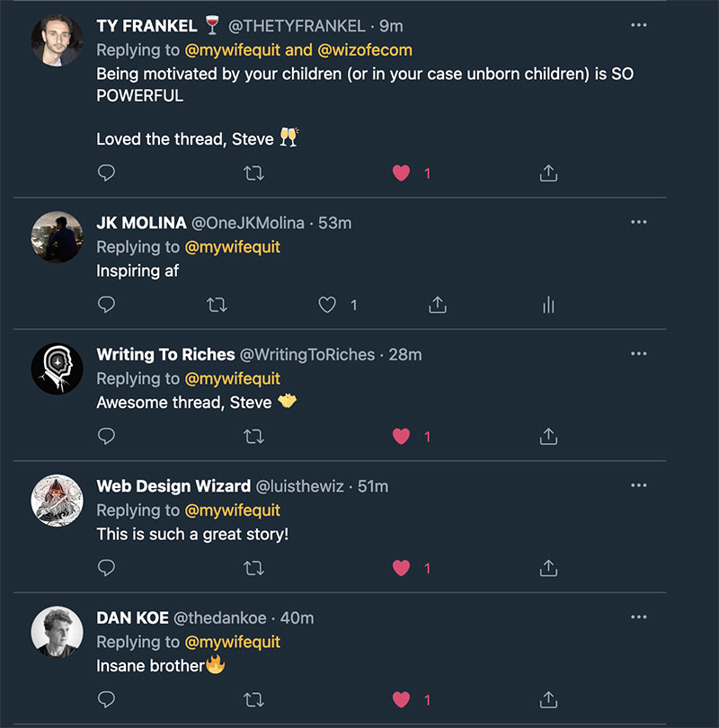Open the reply composer on Dan Koe's tweet
This screenshot has width=719, height=728.
coord(106,698)
